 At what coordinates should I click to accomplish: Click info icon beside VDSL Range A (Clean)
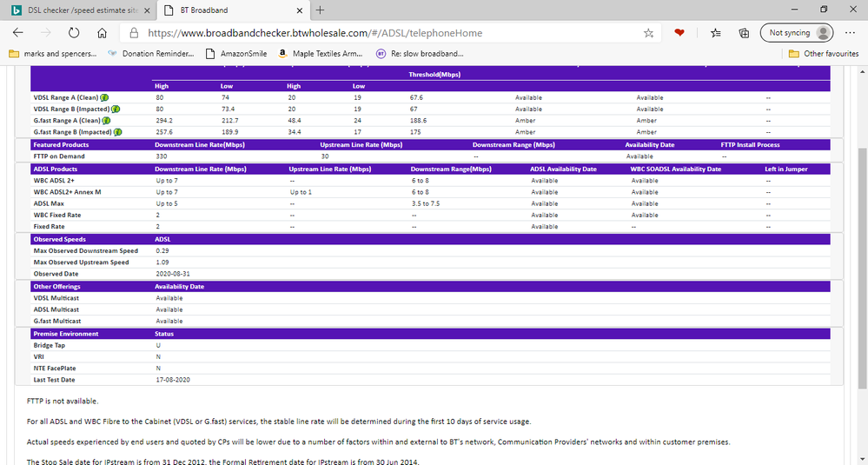pos(105,97)
